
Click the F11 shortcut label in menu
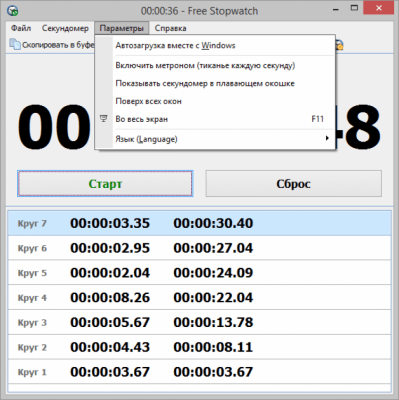[x=317, y=119]
